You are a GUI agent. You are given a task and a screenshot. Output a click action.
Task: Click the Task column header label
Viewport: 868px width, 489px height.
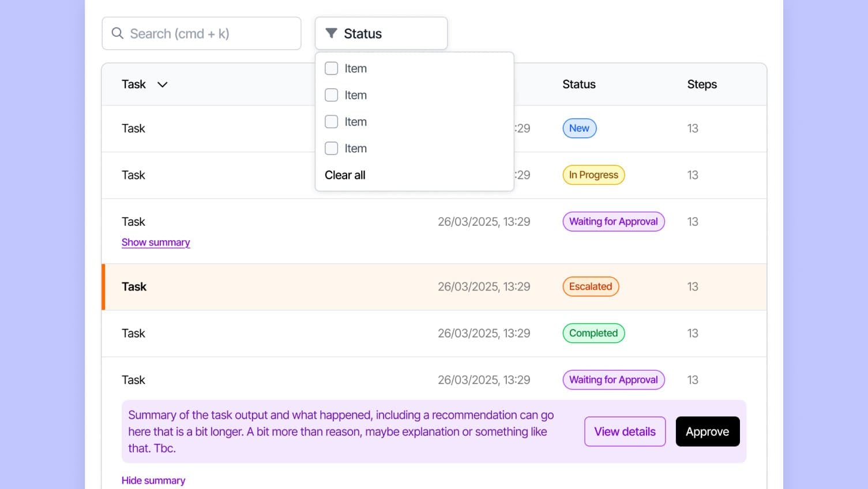(x=134, y=84)
